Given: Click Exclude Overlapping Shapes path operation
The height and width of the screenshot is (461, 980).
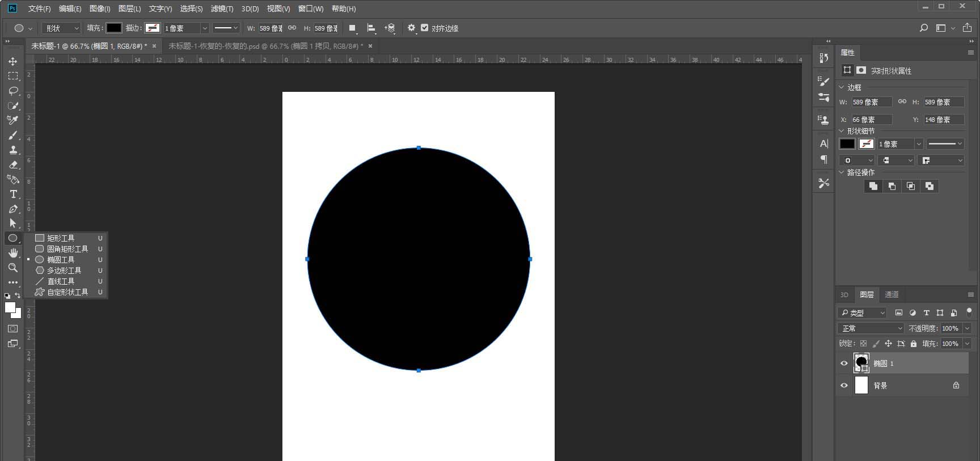Looking at the screenshot, I should pos(930,186).
